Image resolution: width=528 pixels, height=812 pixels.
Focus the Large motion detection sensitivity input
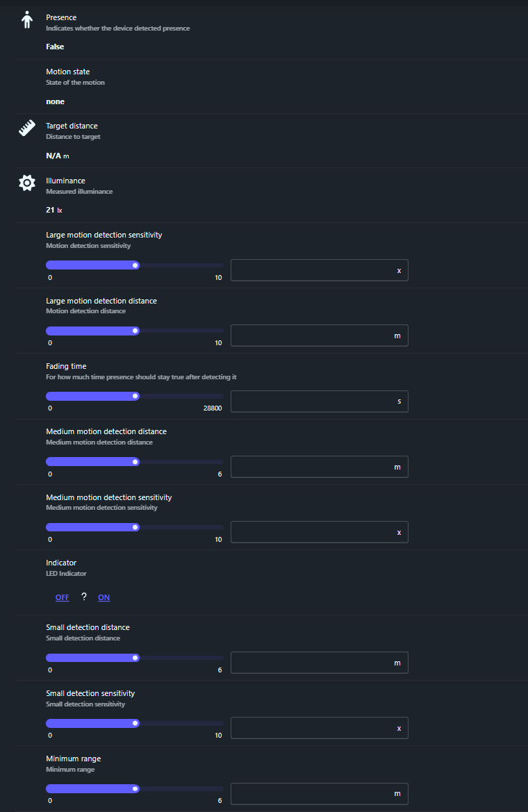click(313, 270)
